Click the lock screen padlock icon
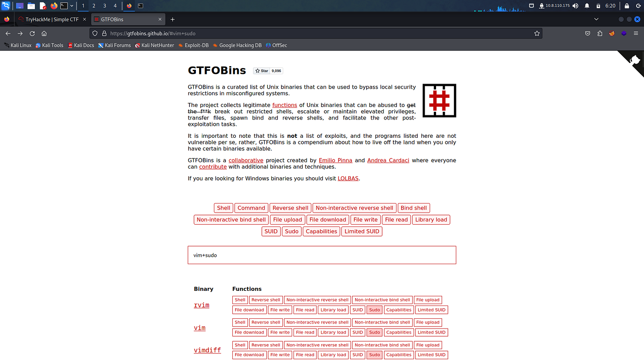 [627, 6]
